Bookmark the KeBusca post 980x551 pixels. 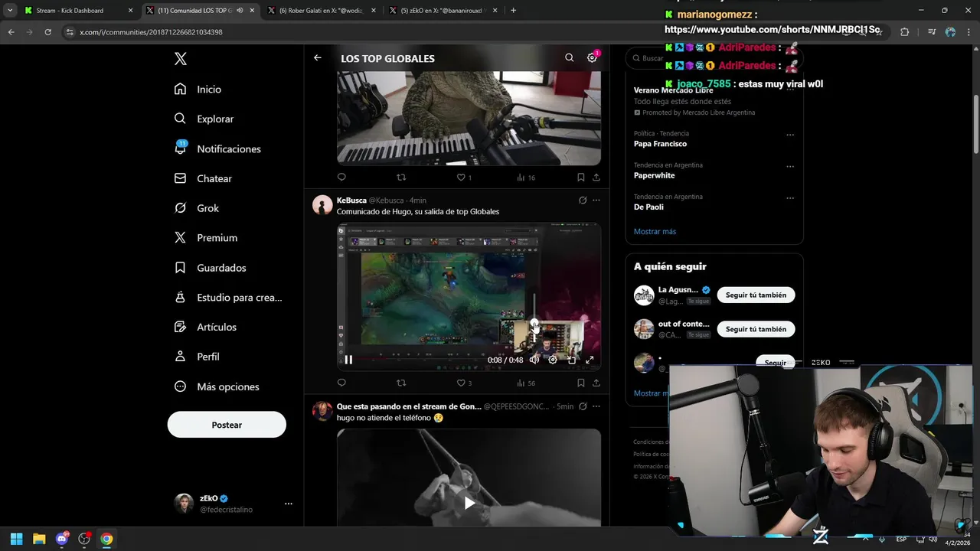pyautogui.click(x=581, y=383)
